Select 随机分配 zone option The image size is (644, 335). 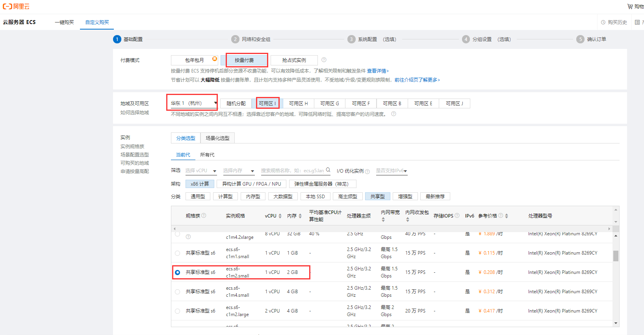(236, 103)
